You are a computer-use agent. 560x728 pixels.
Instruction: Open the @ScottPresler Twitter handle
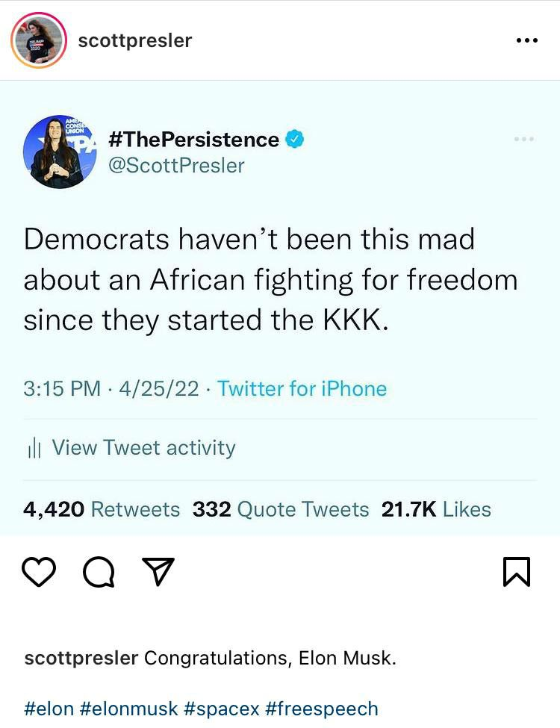pos(176,165)
